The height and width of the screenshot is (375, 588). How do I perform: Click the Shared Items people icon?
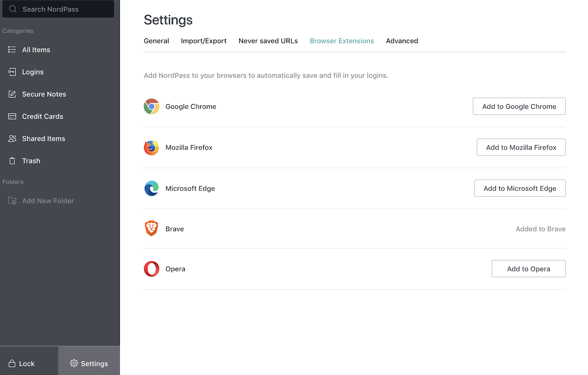(12, 138)
